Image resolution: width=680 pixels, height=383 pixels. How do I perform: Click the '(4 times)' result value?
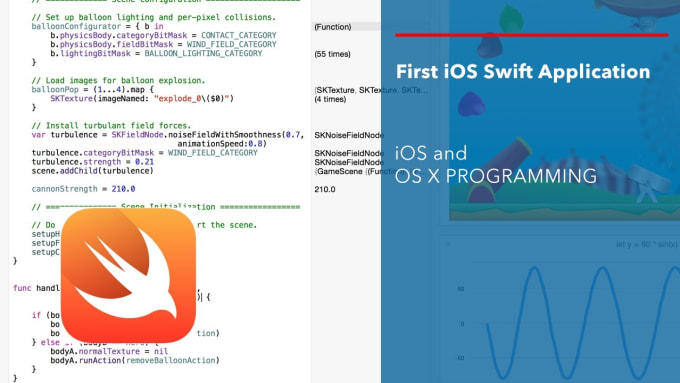(x=330, y=99)
